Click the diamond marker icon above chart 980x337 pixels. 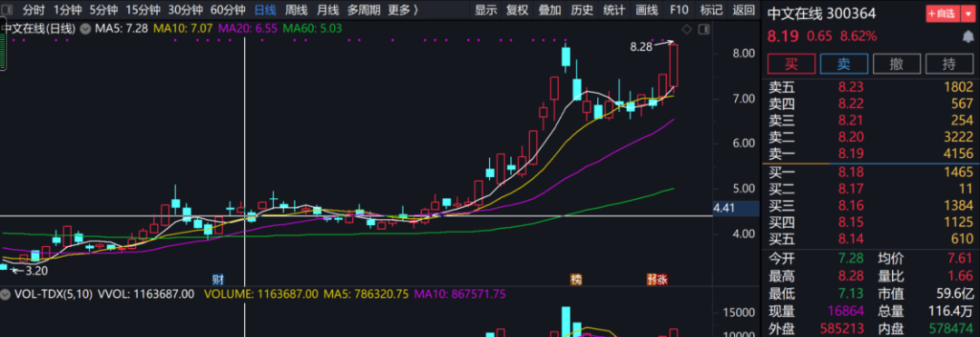[686, 29]
